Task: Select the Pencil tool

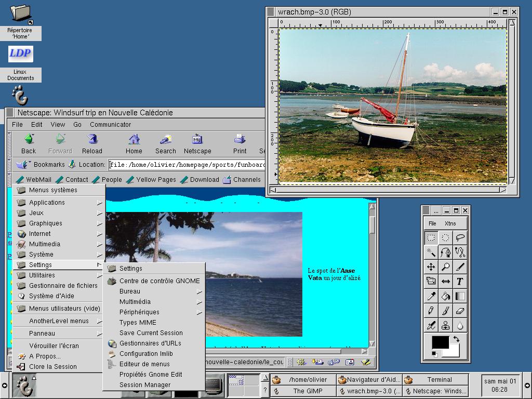Action: click(x=431, y=311)
